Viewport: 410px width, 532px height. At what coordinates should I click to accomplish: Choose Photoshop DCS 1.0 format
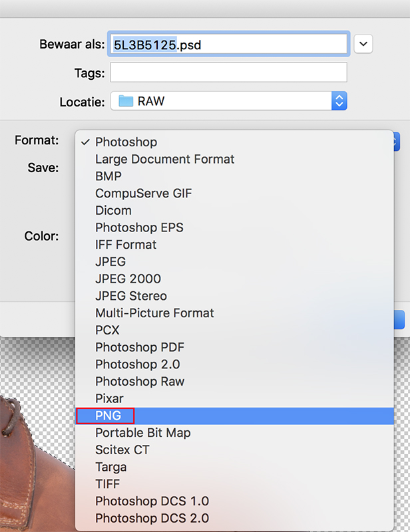pyautogui.click(x=234, y=501)
